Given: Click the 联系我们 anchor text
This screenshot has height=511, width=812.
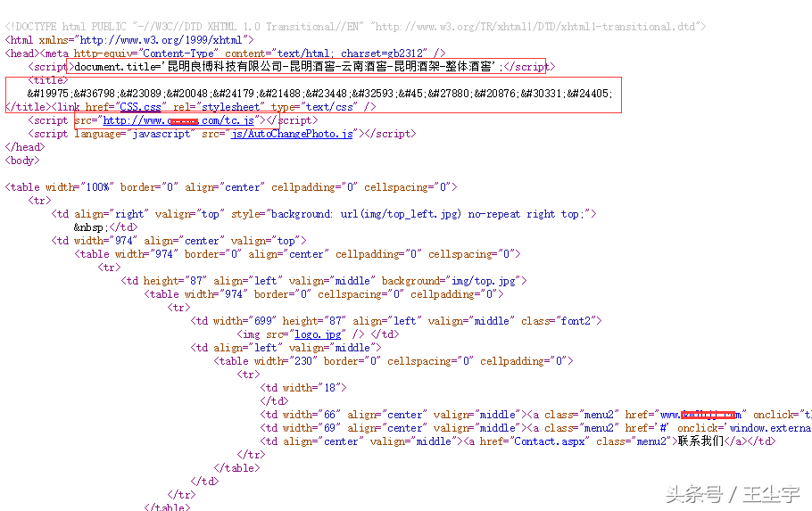Looking at the screenshot, I should [700, 441].
